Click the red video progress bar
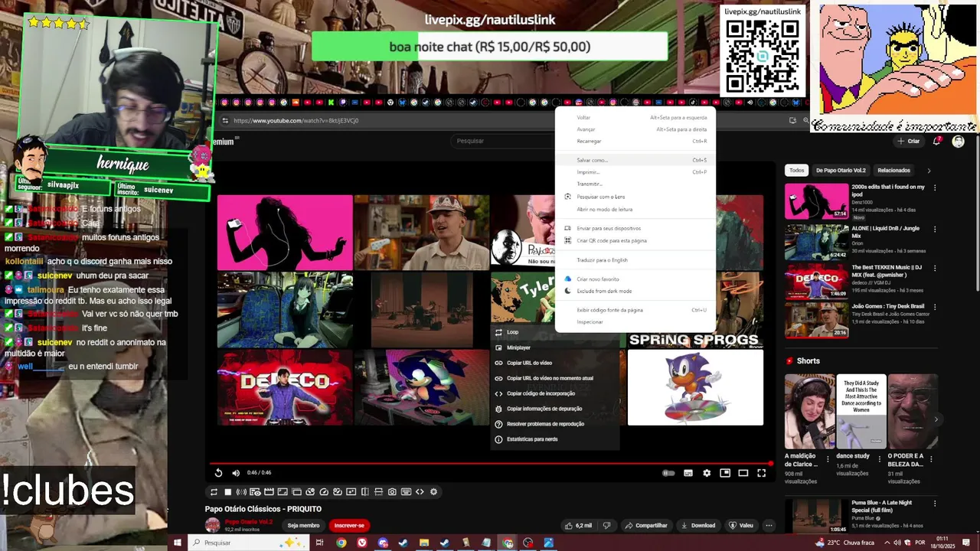 [490, 463]
